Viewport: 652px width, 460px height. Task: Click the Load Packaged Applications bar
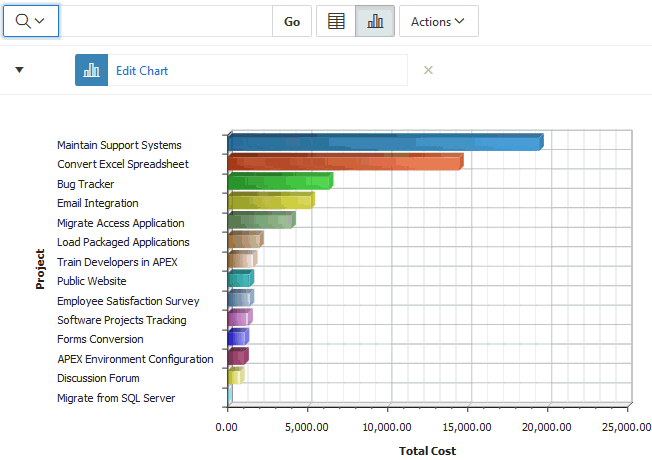[245, 240]
